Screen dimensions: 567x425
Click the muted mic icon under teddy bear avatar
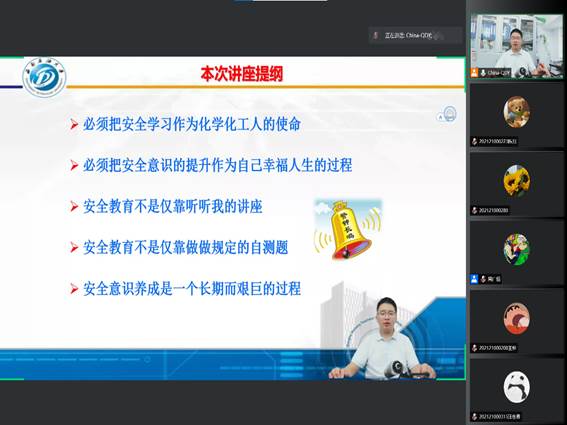474,141
